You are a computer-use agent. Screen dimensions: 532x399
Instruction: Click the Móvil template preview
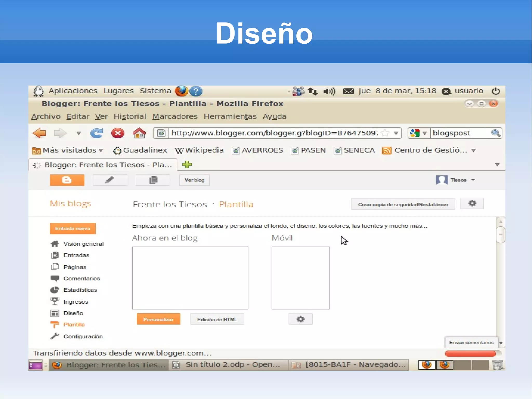(x=301, y=278)
